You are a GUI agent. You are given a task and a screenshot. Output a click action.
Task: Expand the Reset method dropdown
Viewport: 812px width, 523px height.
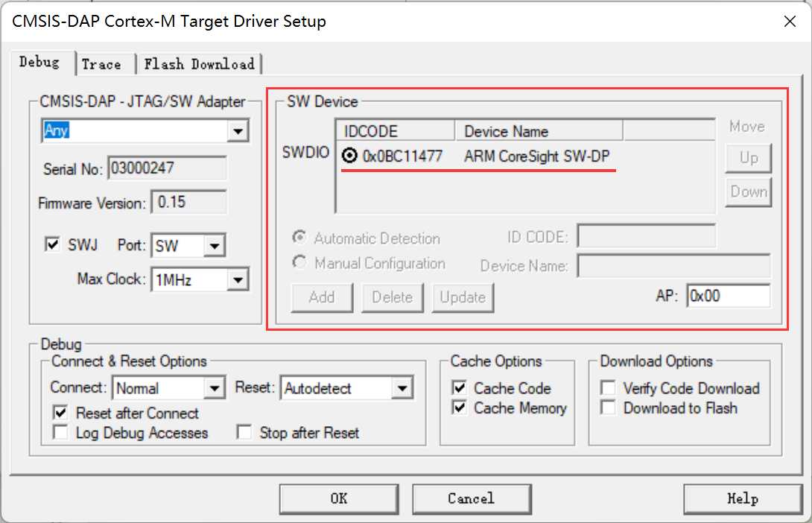coord(402,388)
